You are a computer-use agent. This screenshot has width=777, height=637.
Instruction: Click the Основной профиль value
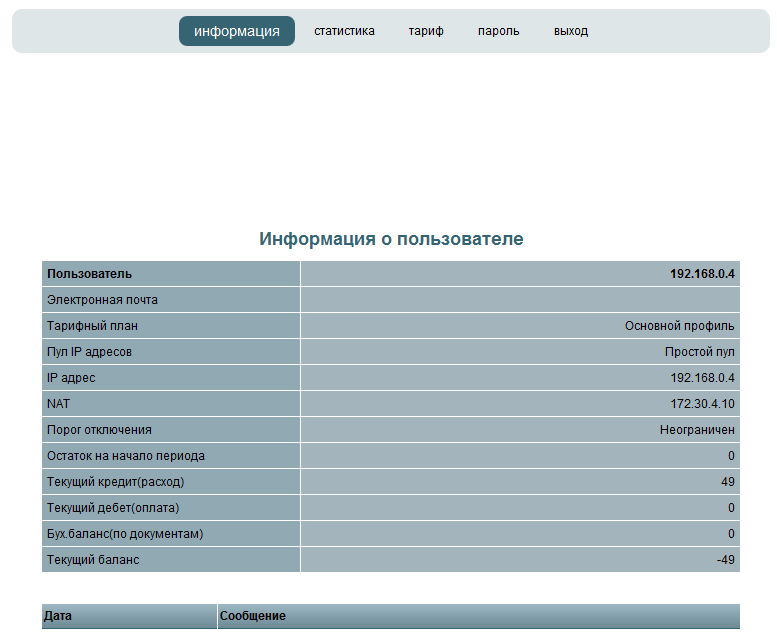[679, 326]
